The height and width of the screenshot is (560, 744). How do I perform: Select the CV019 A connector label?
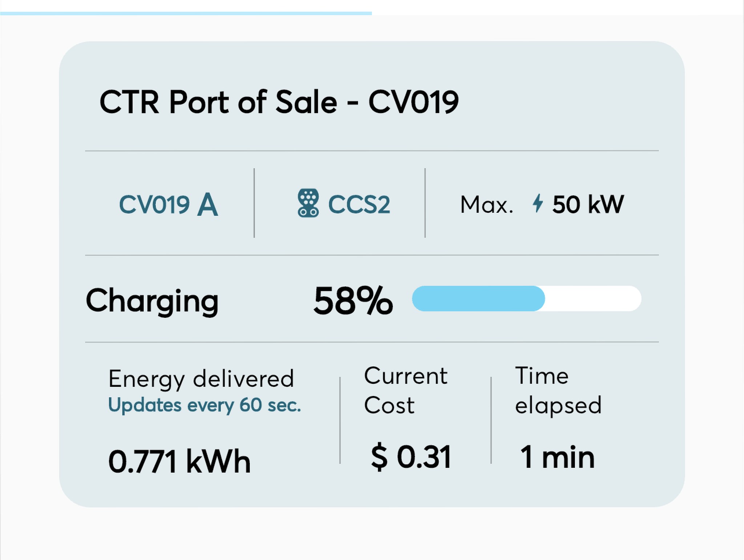(169, 204)
